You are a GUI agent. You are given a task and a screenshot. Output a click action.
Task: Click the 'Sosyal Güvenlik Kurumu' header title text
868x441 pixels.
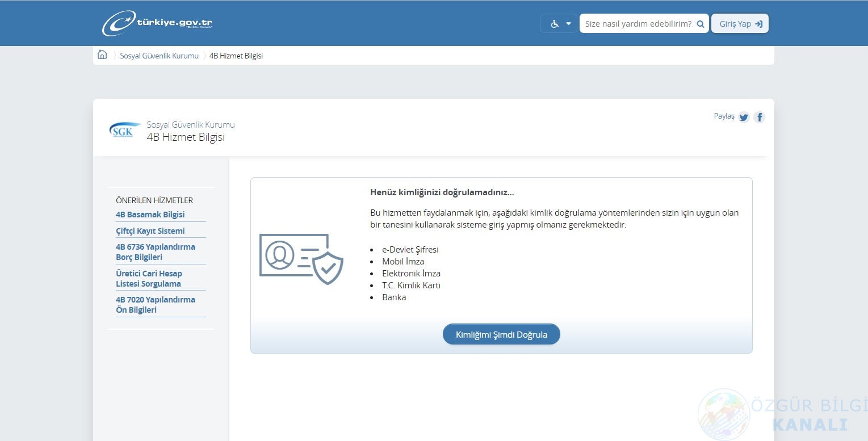coord(191,124)
